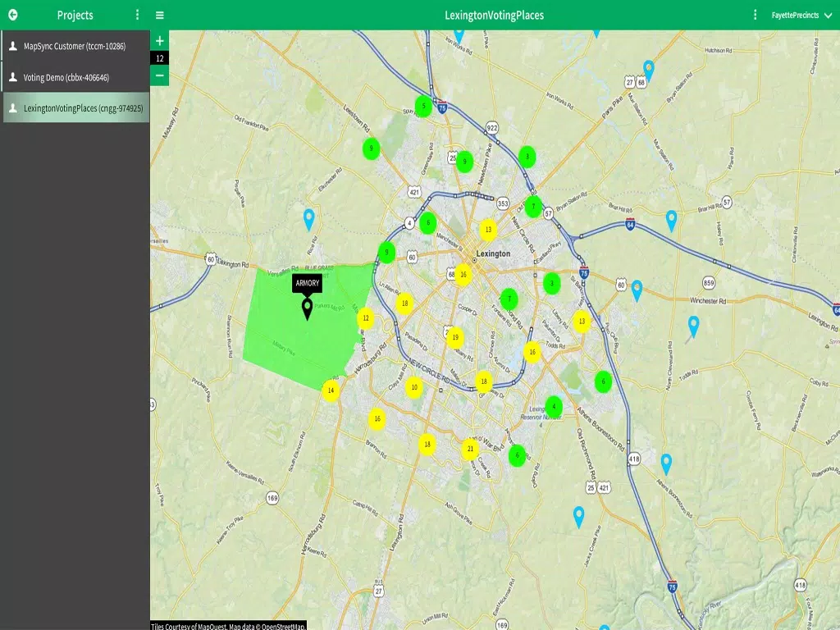The width and height of the screenshot is (840, 630).
Task: Open the yellow cluster marker labeled 10
Action: click(414, 387)
